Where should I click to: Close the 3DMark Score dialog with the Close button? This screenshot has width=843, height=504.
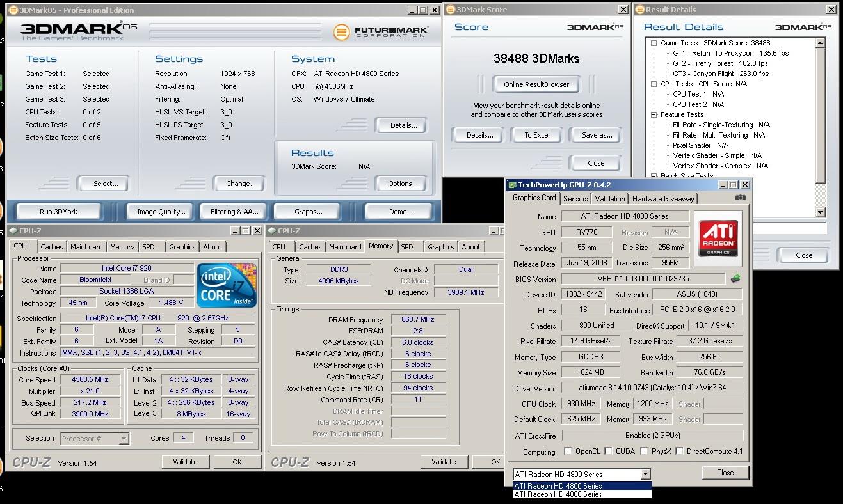pos(596,162)
